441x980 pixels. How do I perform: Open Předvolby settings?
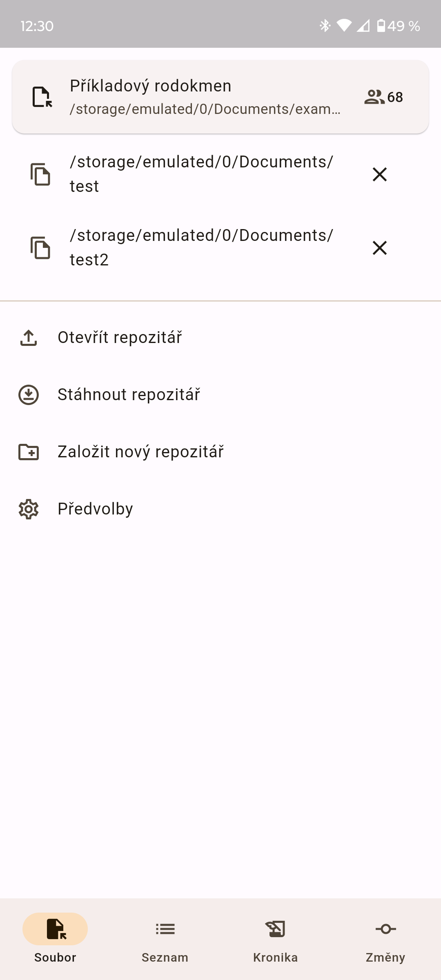click(x=95, y=509)
